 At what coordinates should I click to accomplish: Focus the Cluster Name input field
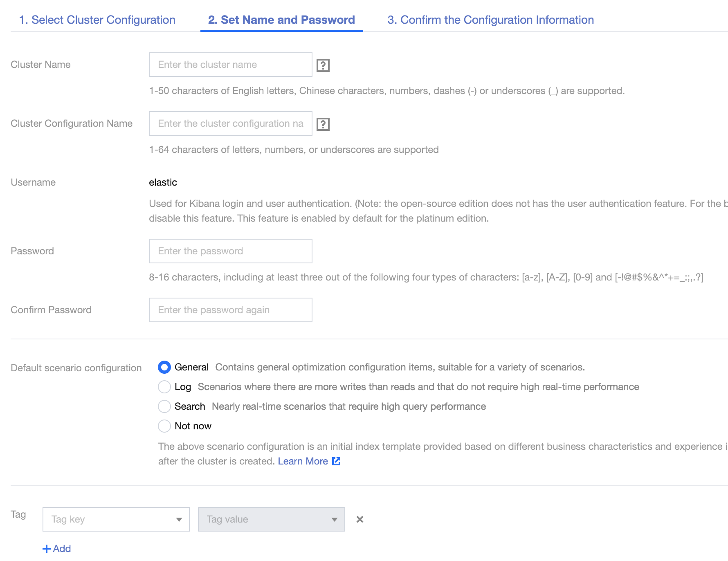point(230,65)
